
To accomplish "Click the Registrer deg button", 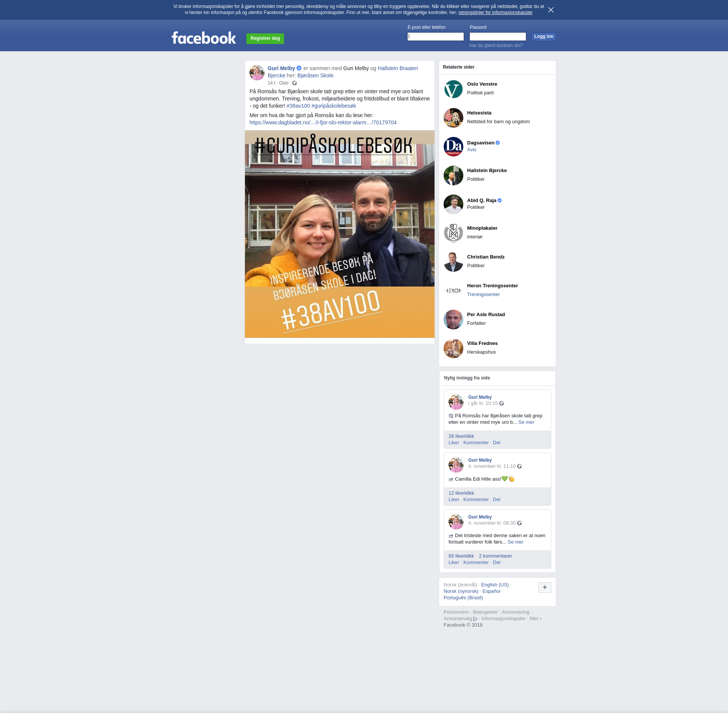I will pos(265,38).
